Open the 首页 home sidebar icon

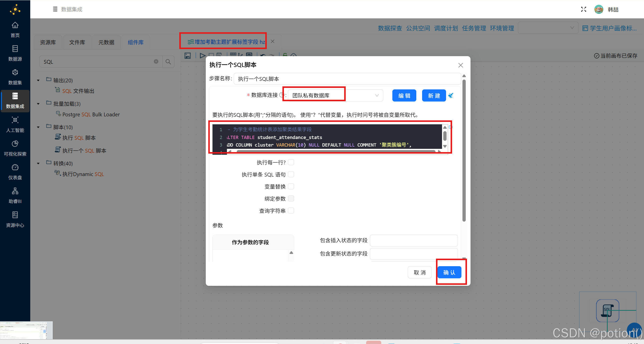tap(15, 30)
